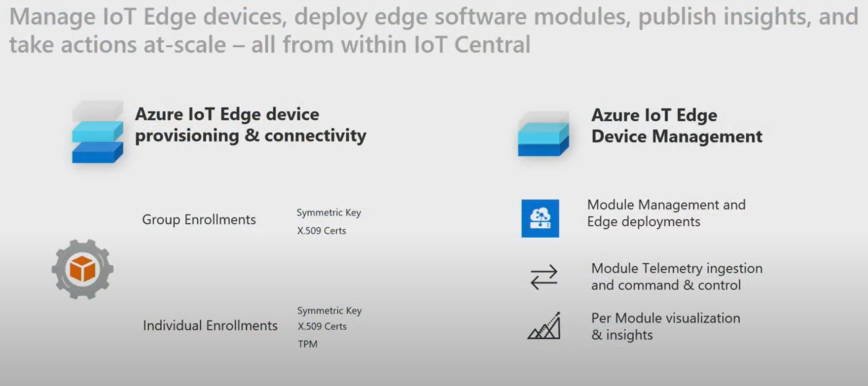
Task: Click 'Symmetric Key' beside Individual Enrollments
Action: click(329, 311)
